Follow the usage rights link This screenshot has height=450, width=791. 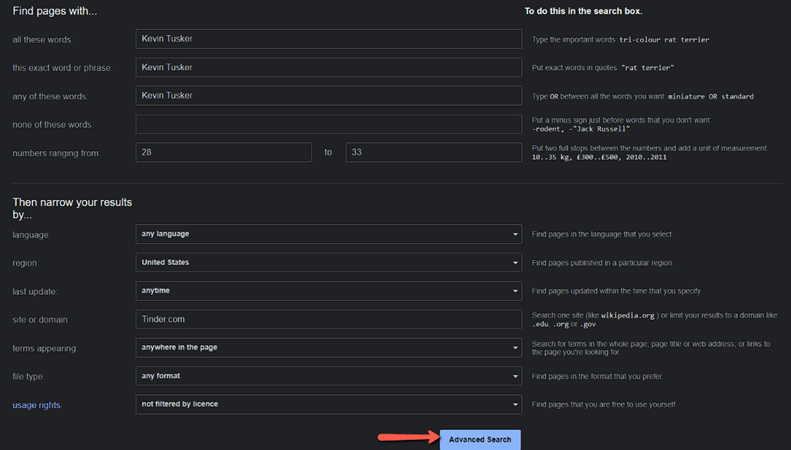(x=37, y=405)
